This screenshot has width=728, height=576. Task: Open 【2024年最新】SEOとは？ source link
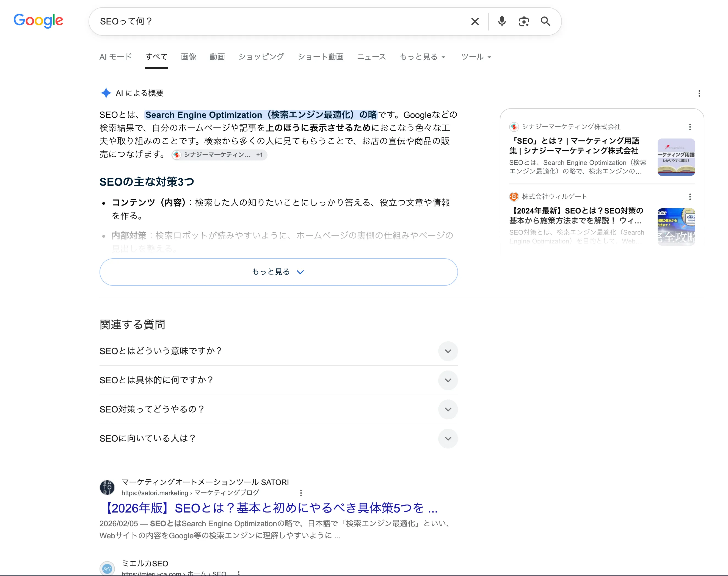576,215
